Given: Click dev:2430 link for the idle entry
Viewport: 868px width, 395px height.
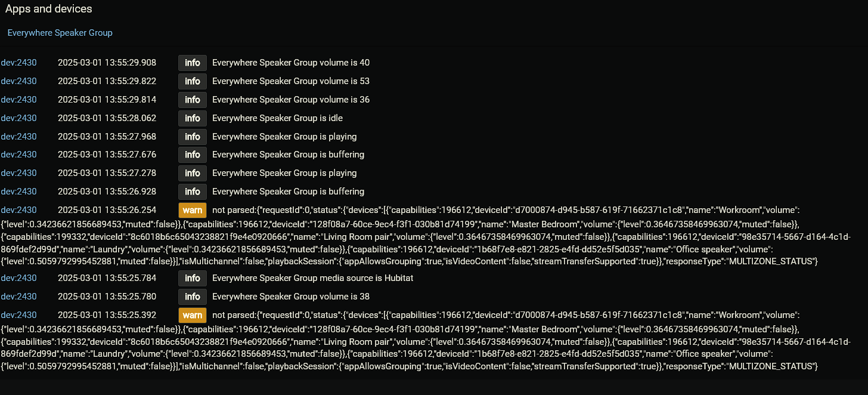Looking at the screenshot, I should (18, 118).
